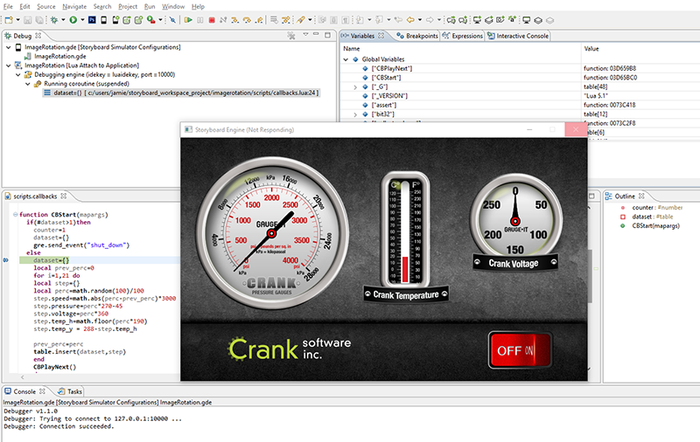This screenshot has width=700, height=442.
Task: Collapse the Debugging engine tree node
Action: pyautogui.click(x=18, y=75)
